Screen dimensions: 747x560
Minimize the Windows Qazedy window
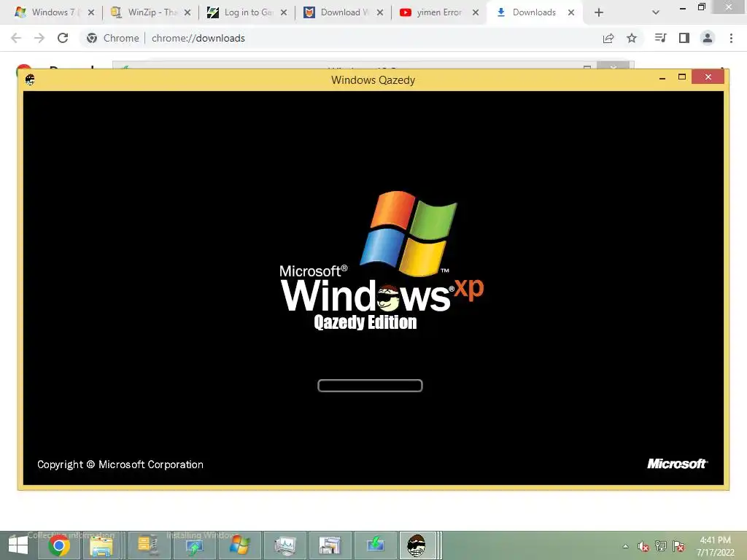point(662,77)
